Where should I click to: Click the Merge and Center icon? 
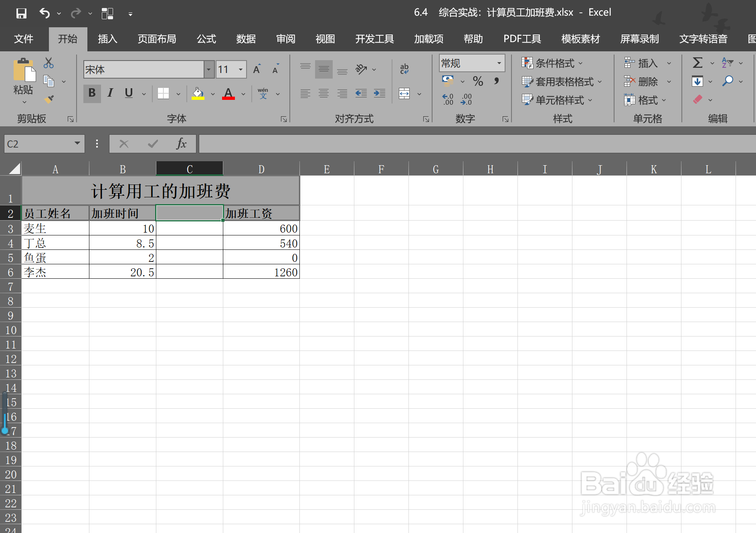click(404, 94)
